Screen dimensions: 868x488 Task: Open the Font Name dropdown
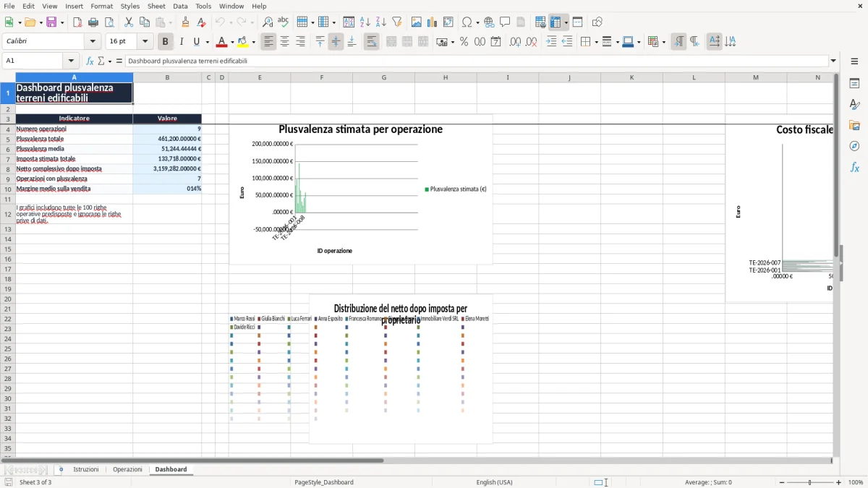coord(93,42)
